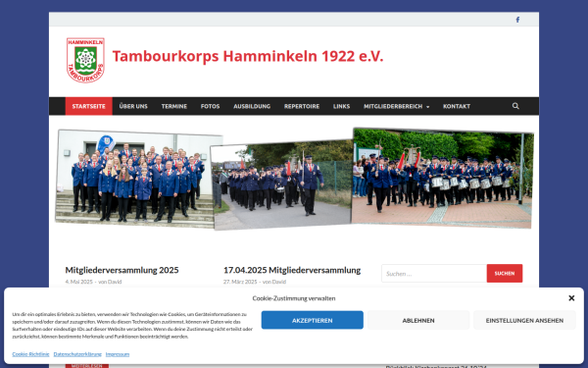
Task: Click the Akzeptieren cookie button
Action: click(312, 320)
